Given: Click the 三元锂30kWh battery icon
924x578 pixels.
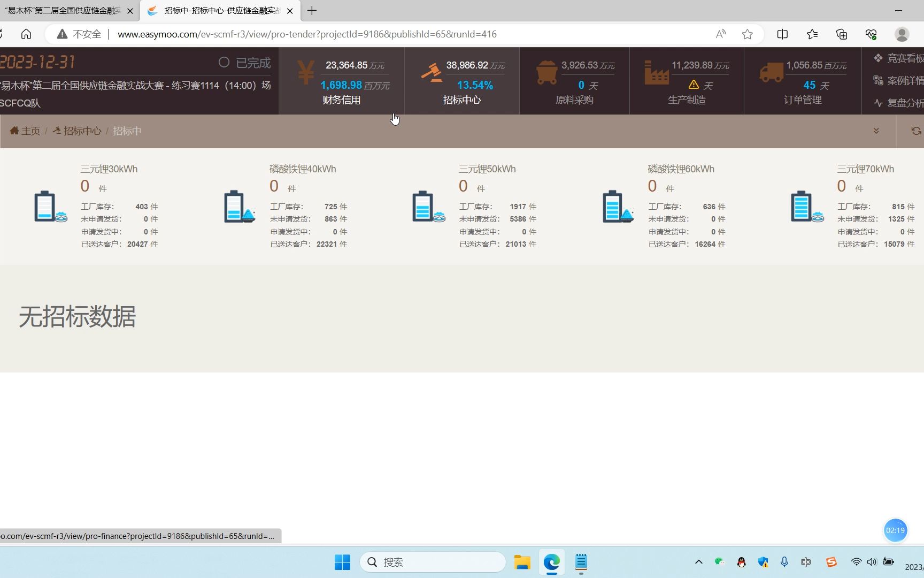Looking at the screenshot, I should pos(50,207).
